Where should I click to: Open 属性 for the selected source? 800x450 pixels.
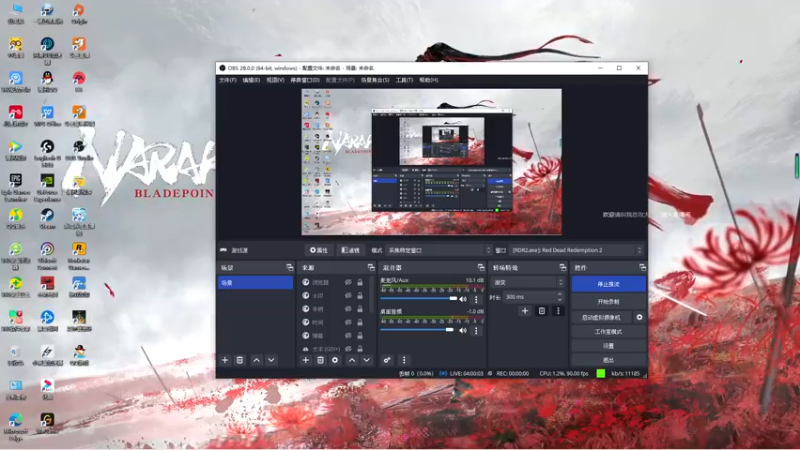point(319,251)
